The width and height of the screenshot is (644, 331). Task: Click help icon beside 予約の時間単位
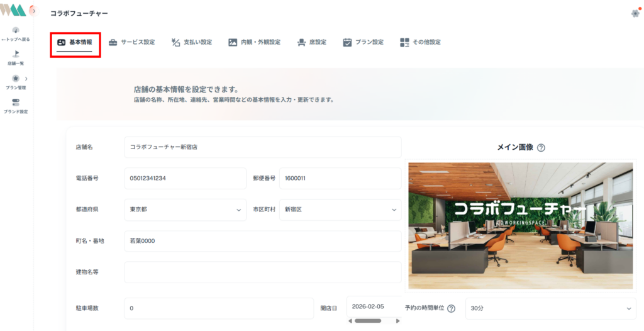coord(451,309)
